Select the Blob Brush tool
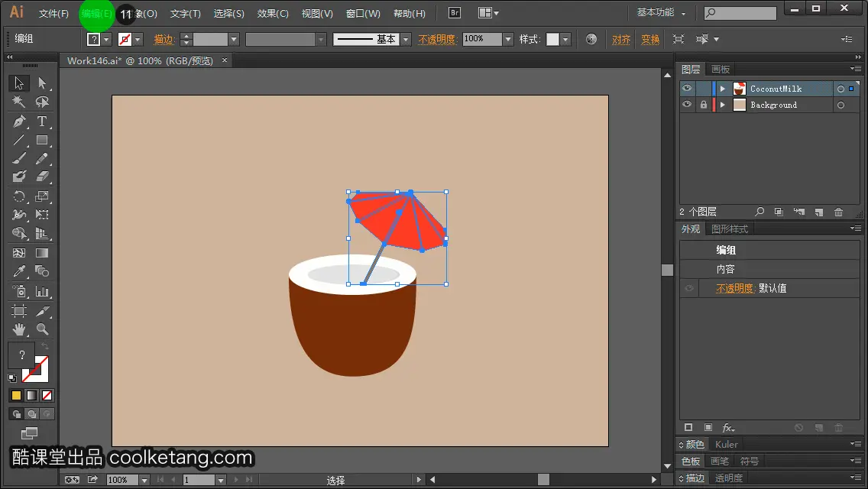The image size is (868, 489). pos(19,176)
